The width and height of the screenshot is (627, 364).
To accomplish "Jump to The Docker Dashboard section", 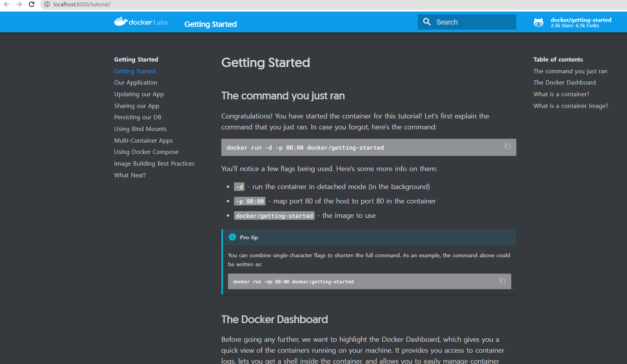I will [565, 83].
